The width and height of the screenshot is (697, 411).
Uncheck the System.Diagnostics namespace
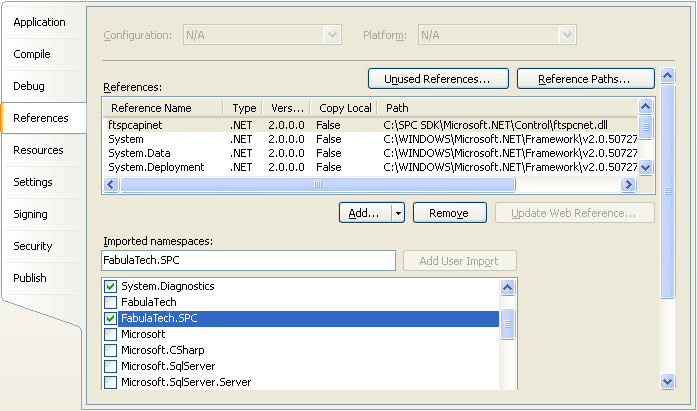[110, 286]
